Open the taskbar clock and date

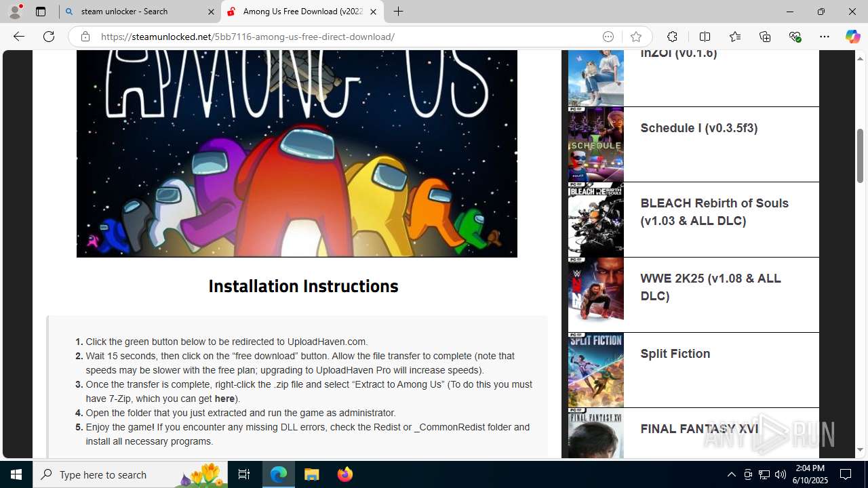(810, 474)
